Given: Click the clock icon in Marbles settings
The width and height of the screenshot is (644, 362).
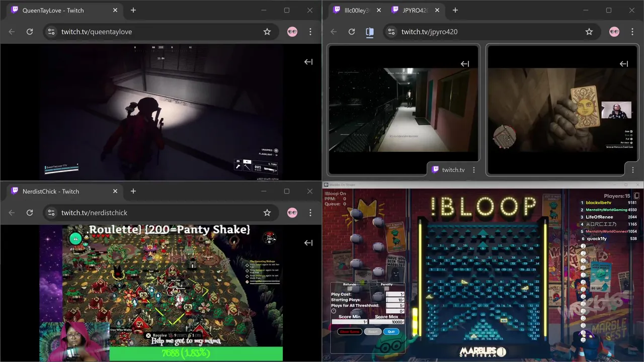Looking at the screenshot, I should tap(334, 311).
